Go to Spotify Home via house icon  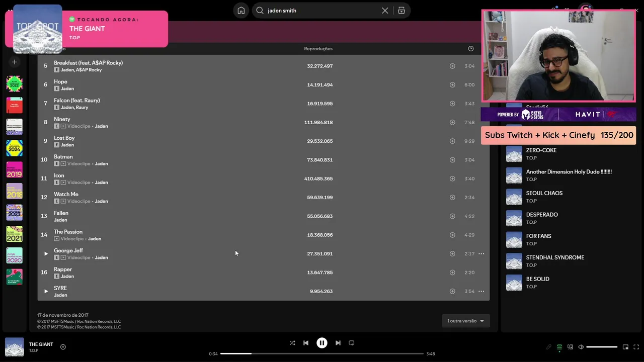(241, 11)
